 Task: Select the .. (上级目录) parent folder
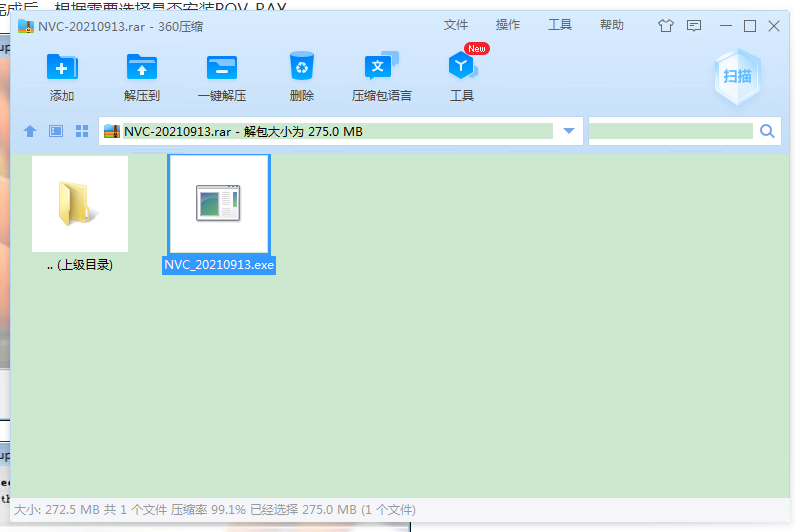tap(80, 204)
